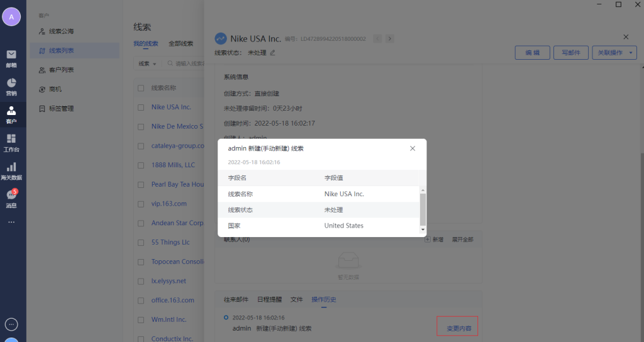Open the 邮箱 mail icon in sidebar
The height and width of the screenshot is (342, 644).
(x=11, y=55)
